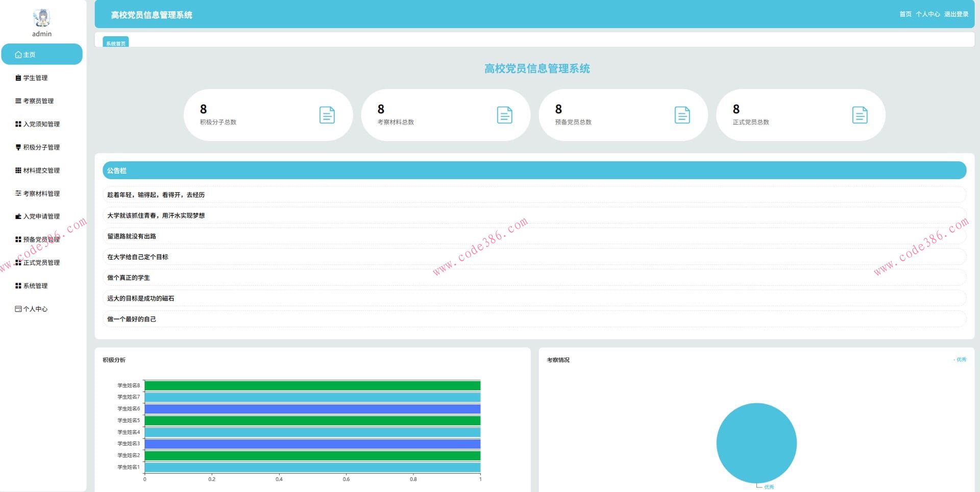Click the dark blue bar for 学生姓名6
The width and height of the screenshot is (980, 492).
click(x=312, y=409)
